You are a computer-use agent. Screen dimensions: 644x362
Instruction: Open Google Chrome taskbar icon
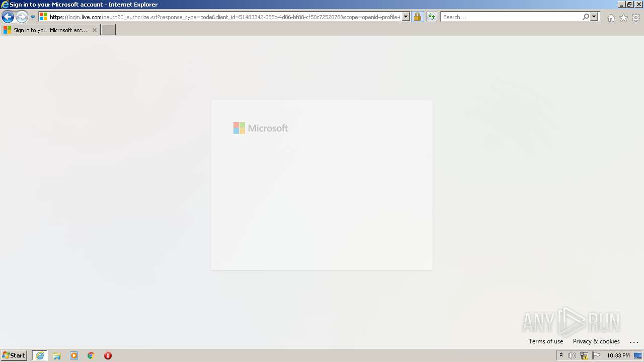coord(91,355)
